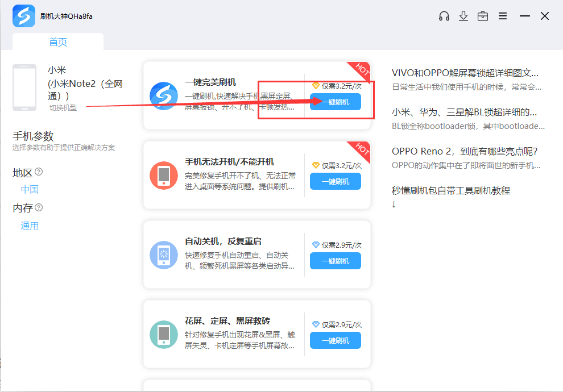Click the 刷机大神 app logo
Viewport: 563px width, 392px height.
pyautogui.click(x=24, y=16)
